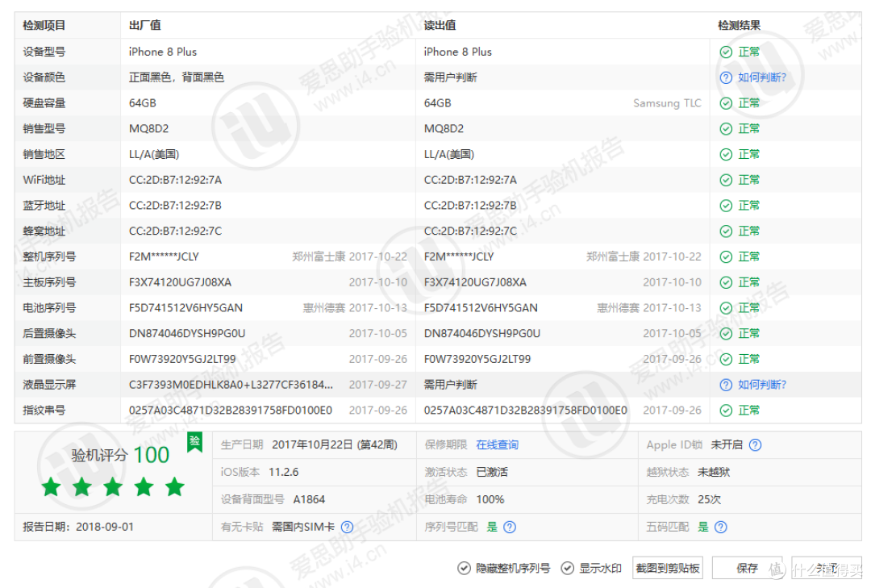Toggle 隐藏整机序列号 option
This screenshot has height=588, width=871.
pyautogui.click(x=503, y=568)
